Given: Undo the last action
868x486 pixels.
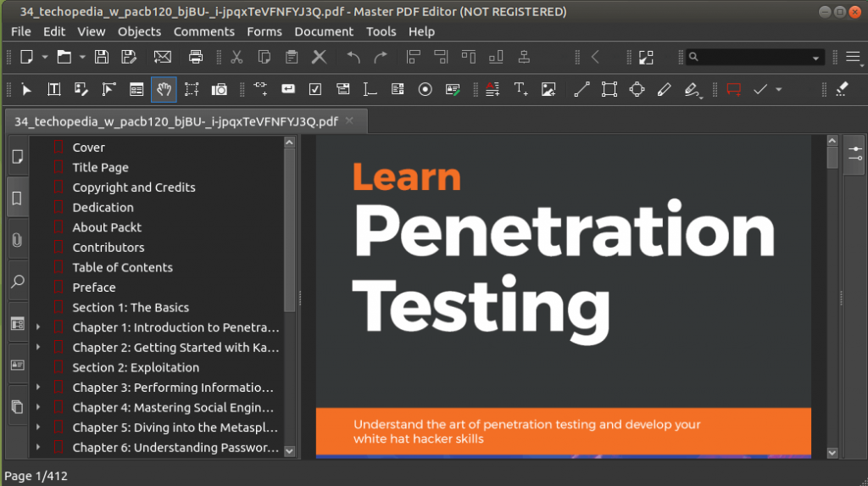Looking at the screenshot, I should pos(353,57).
